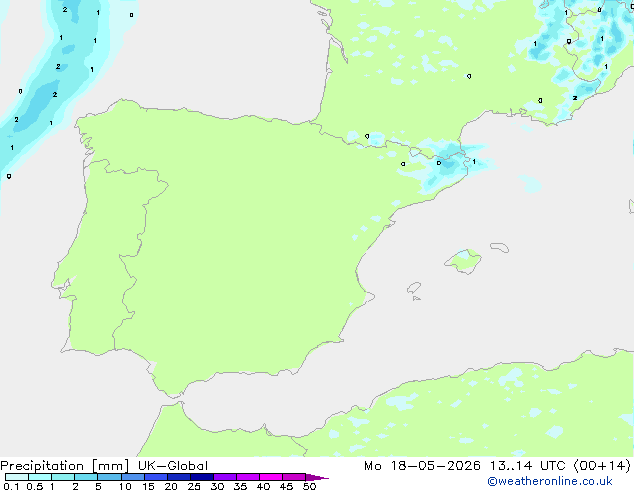The image size is (634, 490).
Task: Click the '25' legend scale value
Action: click(194, 486)
